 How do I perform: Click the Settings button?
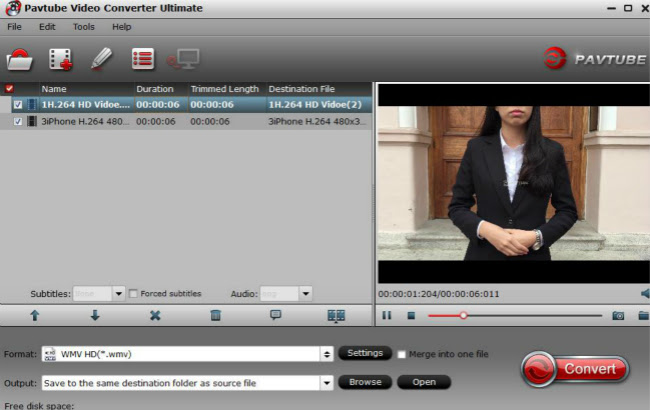pyautogui.click(x=365, y=353)
